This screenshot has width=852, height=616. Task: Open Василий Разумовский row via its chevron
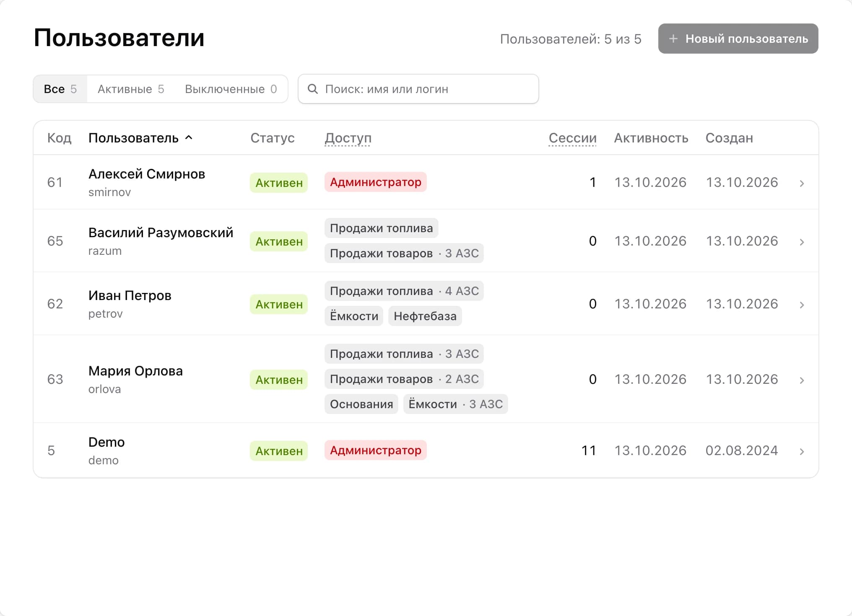pos(802,242)
